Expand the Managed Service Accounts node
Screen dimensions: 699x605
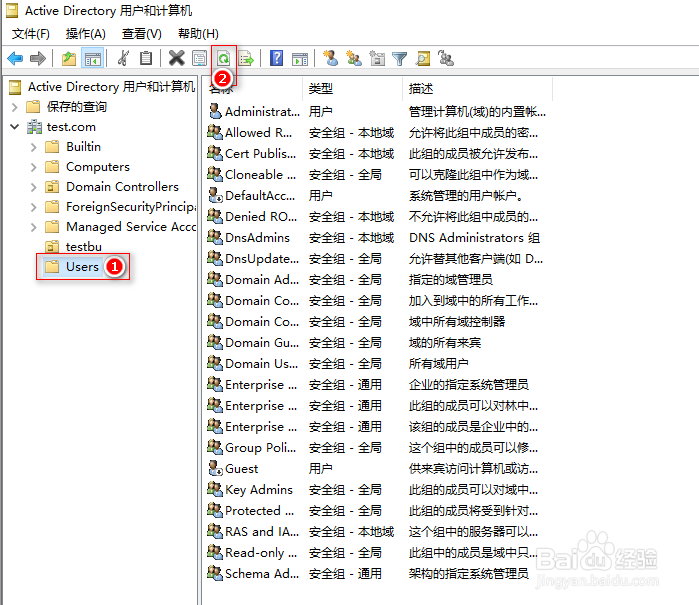click(x=34, y=227)
